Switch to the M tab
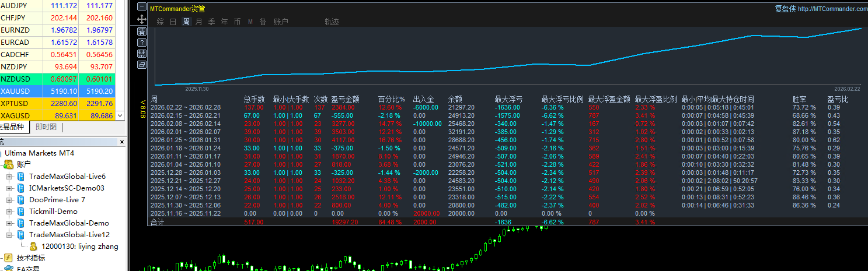The width and height of the screenshot is (868, 271). pyautogui.click(x=250, y=22)
